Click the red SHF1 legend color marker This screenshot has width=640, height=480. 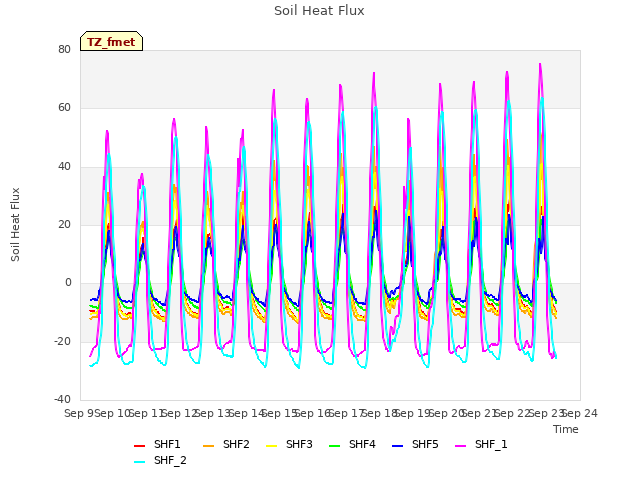[140, 446]
